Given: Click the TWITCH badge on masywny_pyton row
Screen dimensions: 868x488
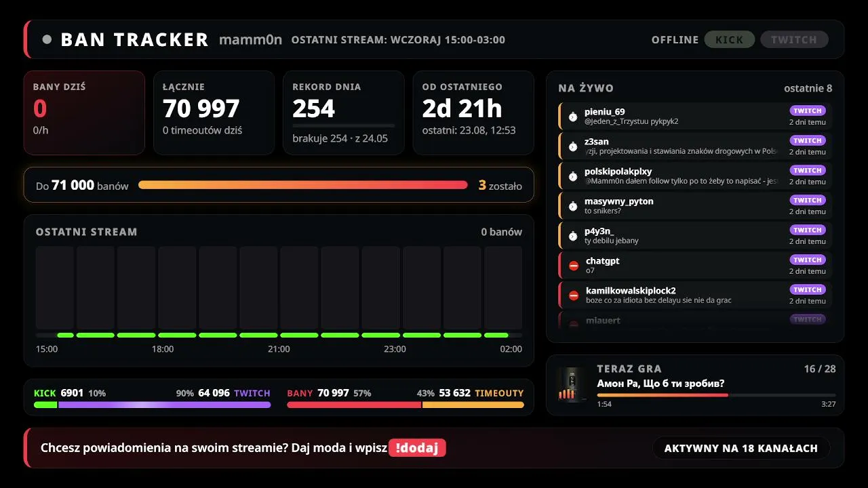Looking at the screenshot, I should pos(808,200).
